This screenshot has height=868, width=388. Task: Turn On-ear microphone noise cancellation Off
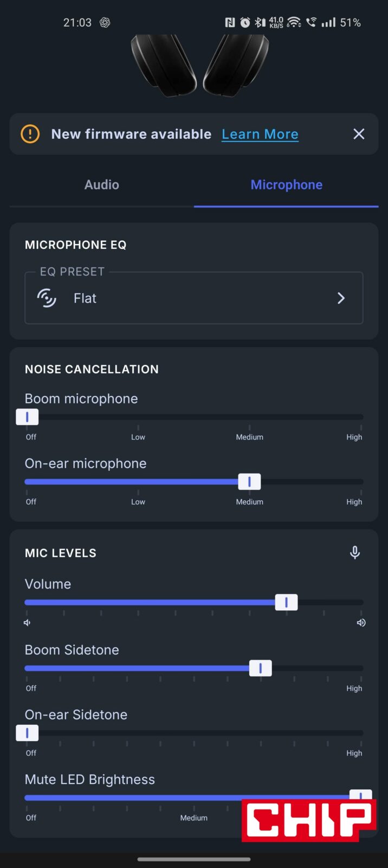27,482
